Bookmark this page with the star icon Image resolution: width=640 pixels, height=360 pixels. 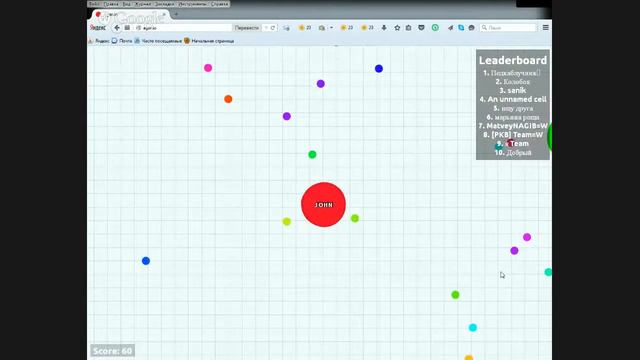tap(397, 28)
